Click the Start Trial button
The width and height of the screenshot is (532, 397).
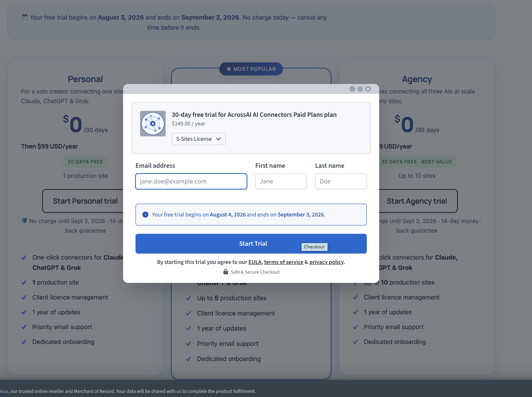(x=251, y=244)
